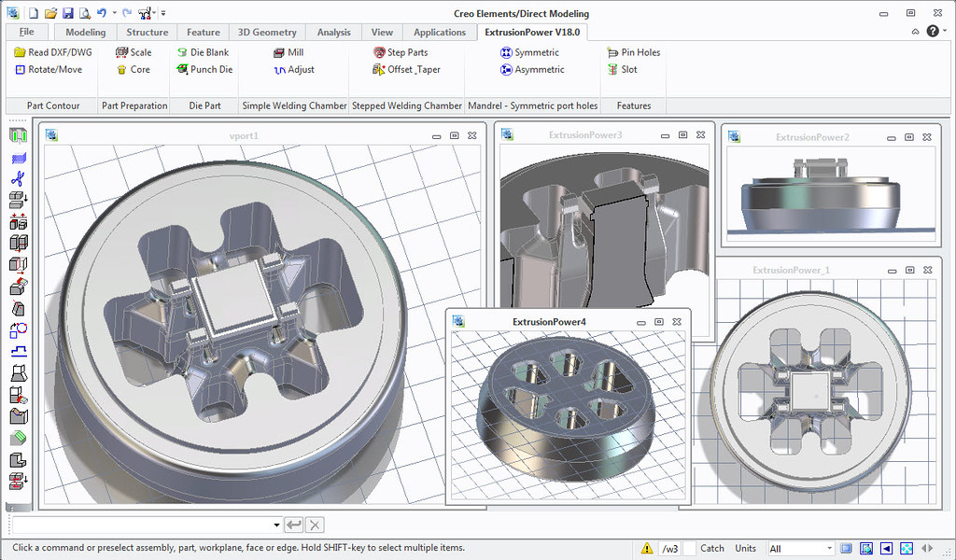Select the ExtrusionPower V18.0 tab
Image resolution: width=956 pixels, height=560 pixels.
[x=532, y=32]
